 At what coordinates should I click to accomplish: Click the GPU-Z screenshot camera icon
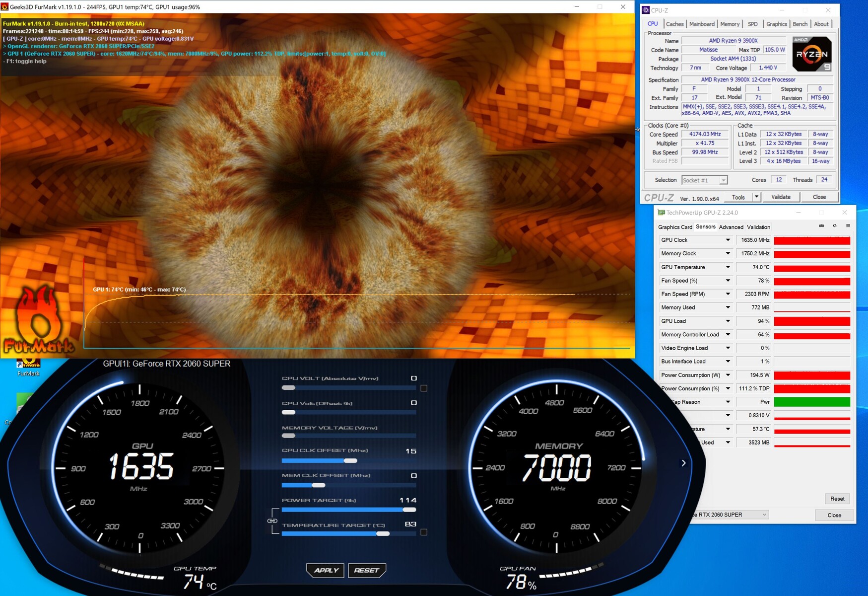[x=821, y=226]
